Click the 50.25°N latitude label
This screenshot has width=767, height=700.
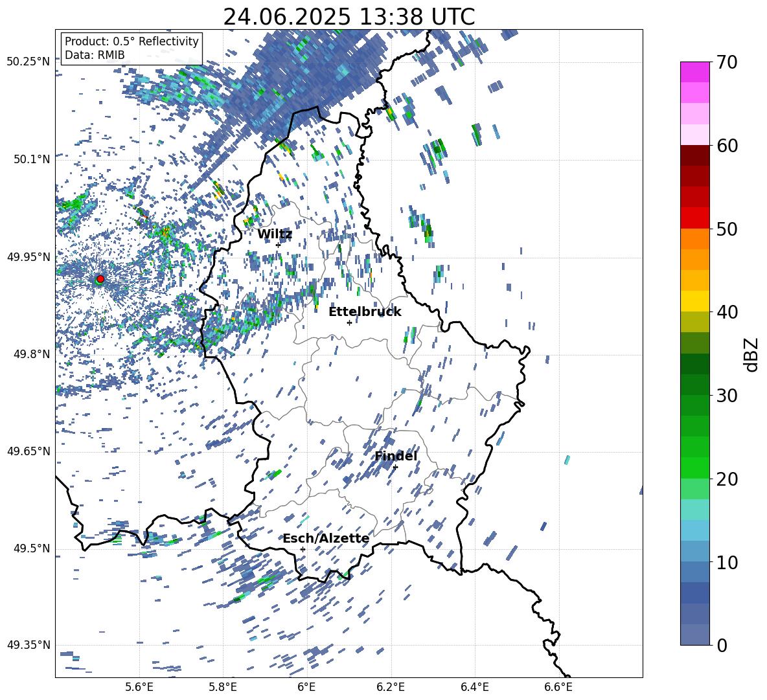point(29,62)
